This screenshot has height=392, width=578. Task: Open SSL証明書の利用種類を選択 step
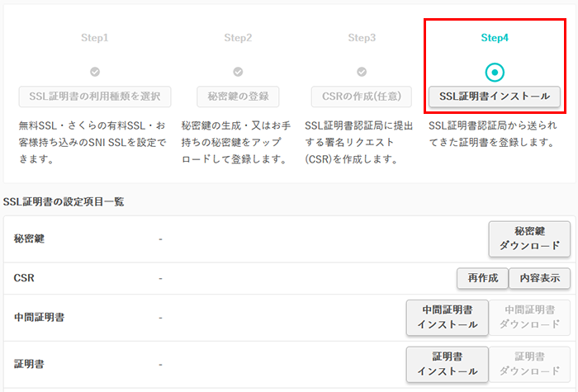[95, 96]
